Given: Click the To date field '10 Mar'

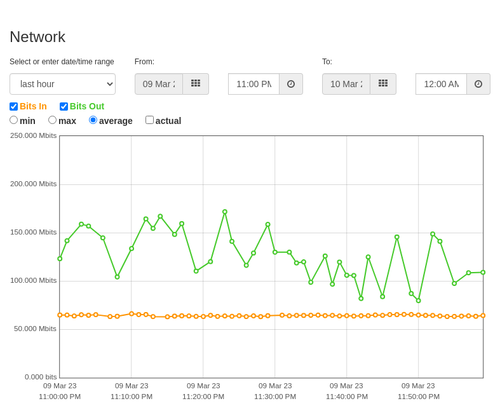Looking at the screenshot, I should point(346,84).
